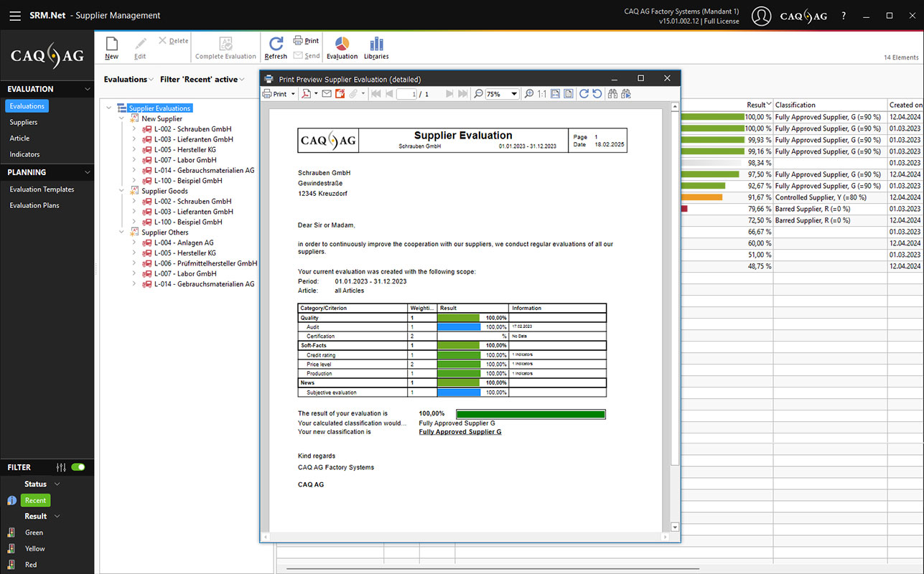Click the page number field in preview
The width and height of the screenshot is (924, 574).
[406, 94]
